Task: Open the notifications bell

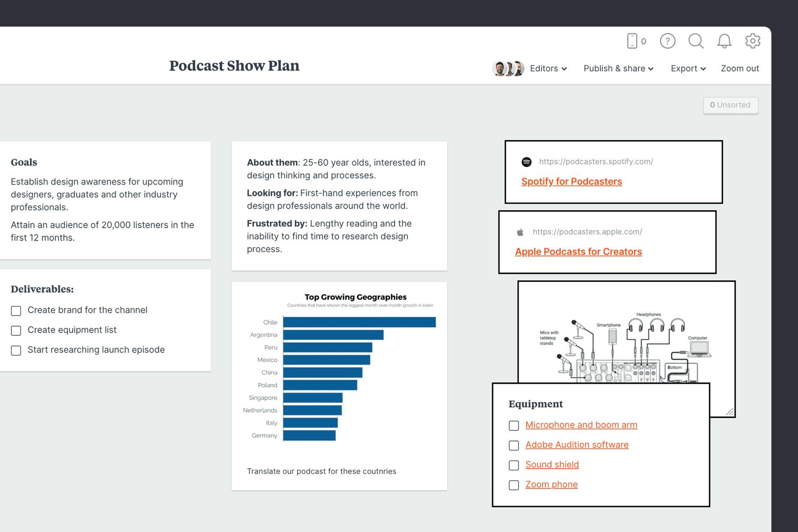Action: point(724,41)
